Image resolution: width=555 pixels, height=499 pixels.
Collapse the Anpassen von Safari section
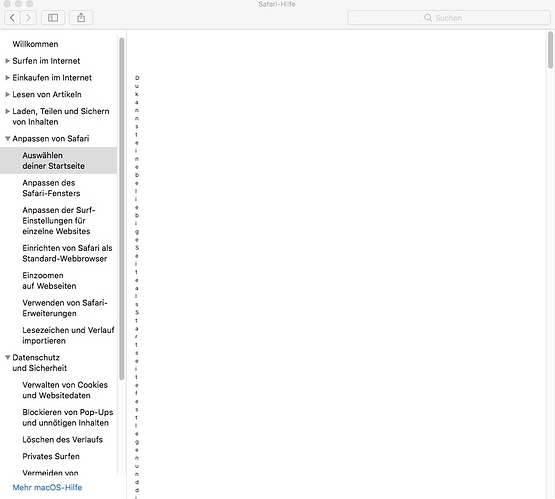click(x=7, y=138)
